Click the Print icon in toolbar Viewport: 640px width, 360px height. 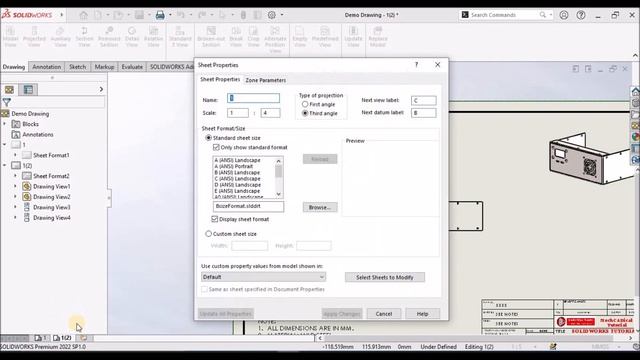click(x=160, y=15)
